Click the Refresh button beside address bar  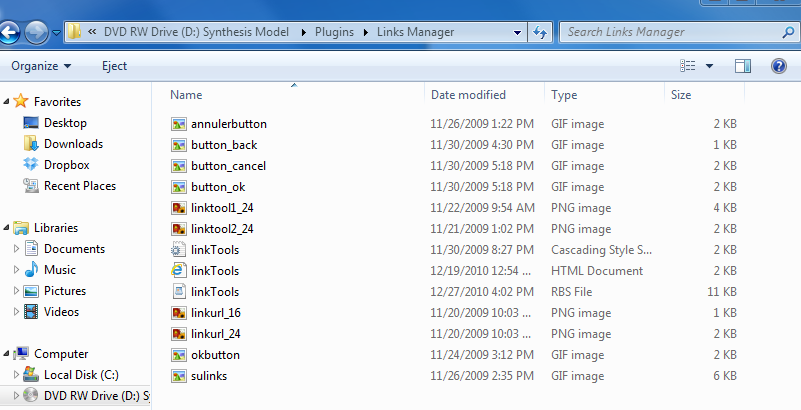coord(540,32)
